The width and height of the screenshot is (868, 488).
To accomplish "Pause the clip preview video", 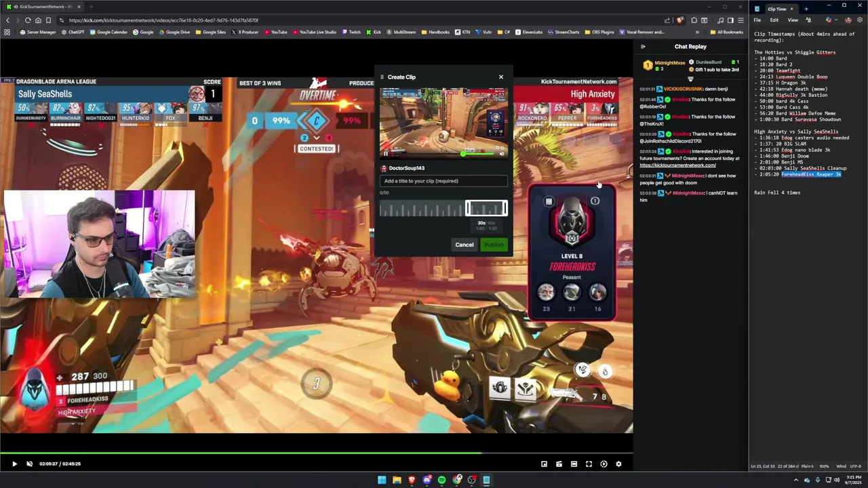I will click(386, 154).
